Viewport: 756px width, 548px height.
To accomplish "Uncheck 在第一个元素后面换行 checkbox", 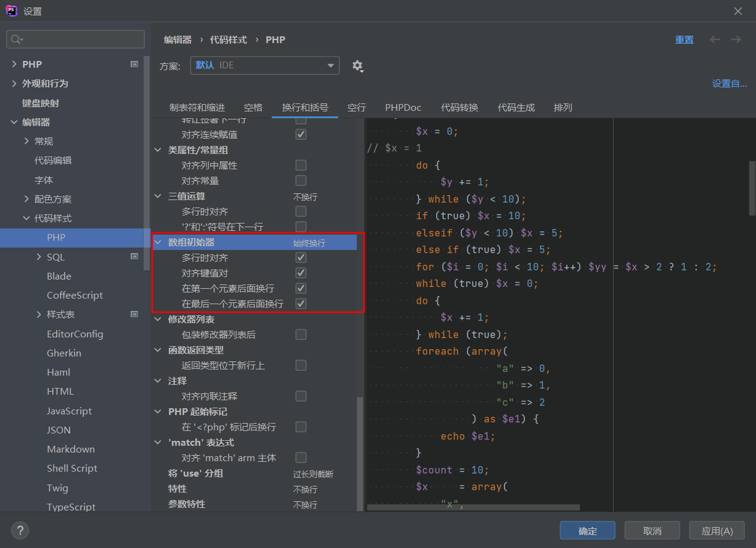I will [x=301, y=288].
